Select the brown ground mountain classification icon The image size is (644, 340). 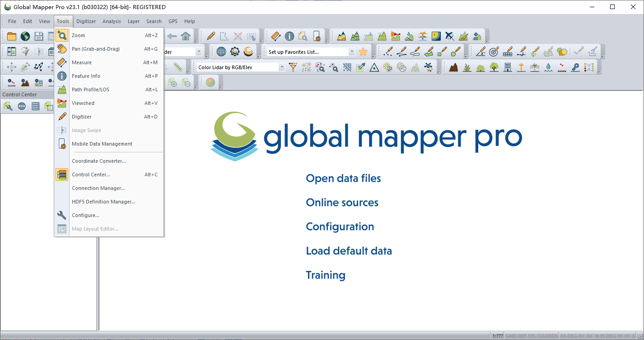453,67
